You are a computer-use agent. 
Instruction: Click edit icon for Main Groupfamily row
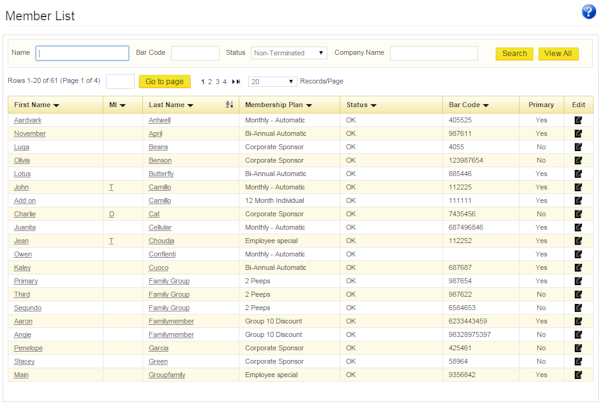click(578, 375)
